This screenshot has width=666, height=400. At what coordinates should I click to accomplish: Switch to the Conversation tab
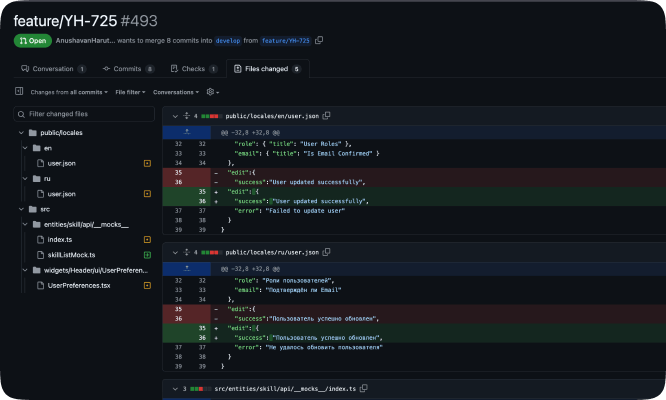coord(54,69)
